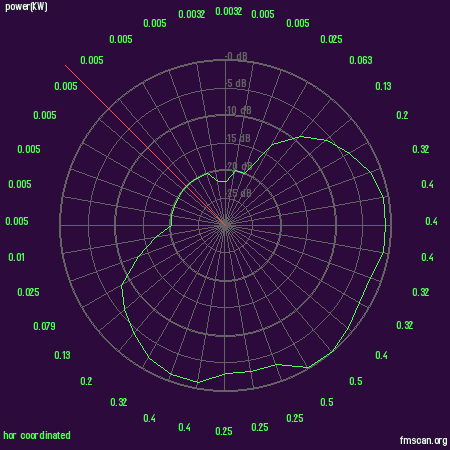Click the 0.01 power value

[x=16, y=257]
